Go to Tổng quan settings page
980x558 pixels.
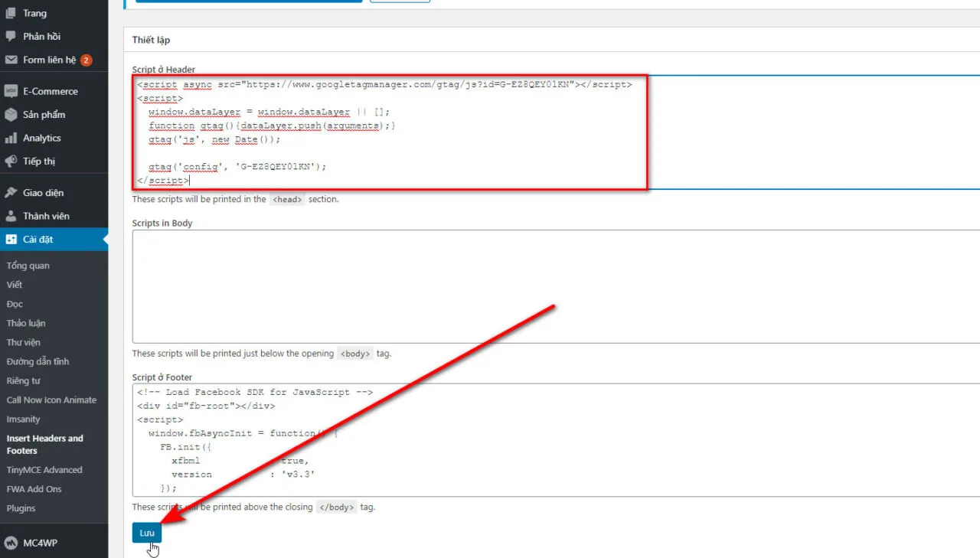(28, 266)
